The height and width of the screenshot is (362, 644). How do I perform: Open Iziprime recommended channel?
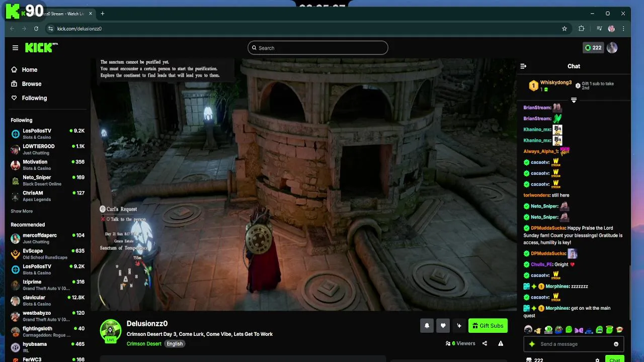48,285
